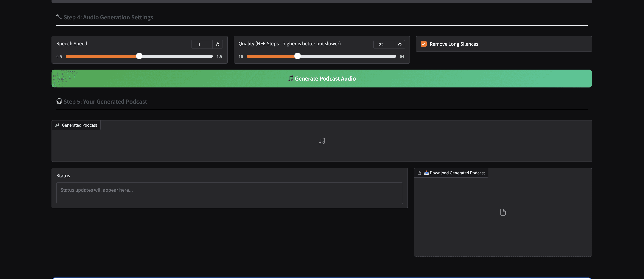This screenshot has height=279, width=644.
Task: Click the wrench icon beside Step 4 heading
Action: click(59, 17)
